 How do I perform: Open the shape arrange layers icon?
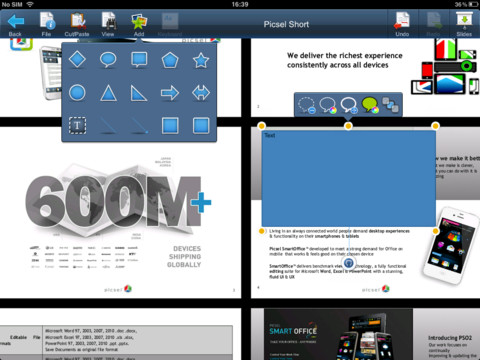(x=390, y=105)
